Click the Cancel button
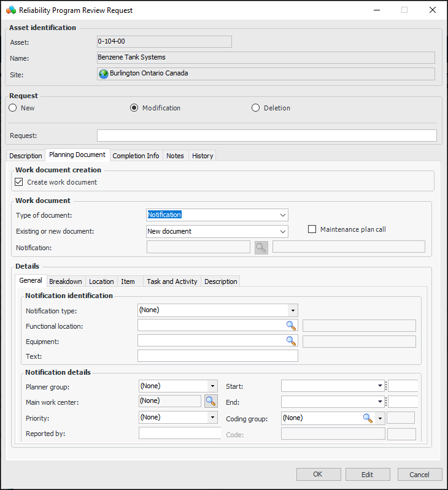Viewport: 448px width, 490px height. point(419,474)
